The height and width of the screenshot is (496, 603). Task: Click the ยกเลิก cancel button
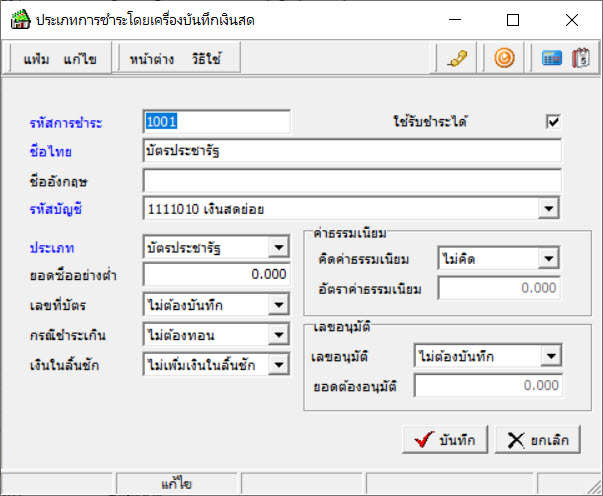[x=537, y=439]
